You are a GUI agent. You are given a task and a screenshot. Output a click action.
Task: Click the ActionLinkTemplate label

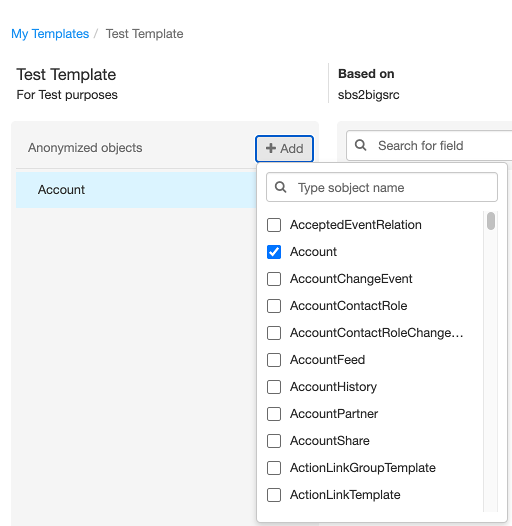(x=345, y=495)
